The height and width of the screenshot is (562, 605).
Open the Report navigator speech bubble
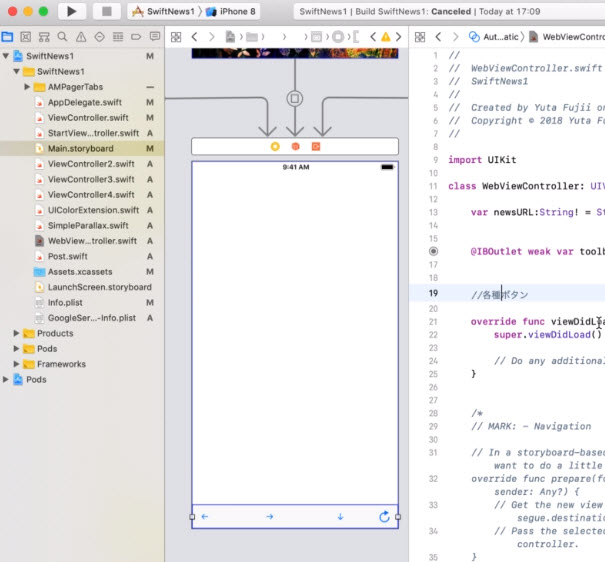[x=155, y=37]
